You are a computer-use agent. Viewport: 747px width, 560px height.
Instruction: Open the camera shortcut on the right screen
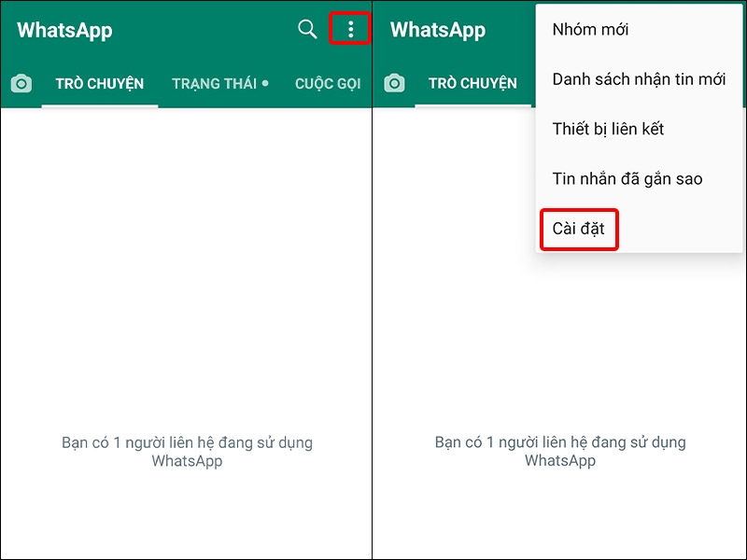coord(394,82)
